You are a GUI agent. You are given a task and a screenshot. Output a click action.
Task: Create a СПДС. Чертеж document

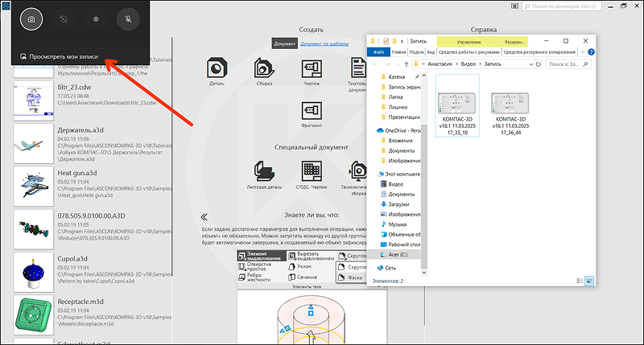312,175
